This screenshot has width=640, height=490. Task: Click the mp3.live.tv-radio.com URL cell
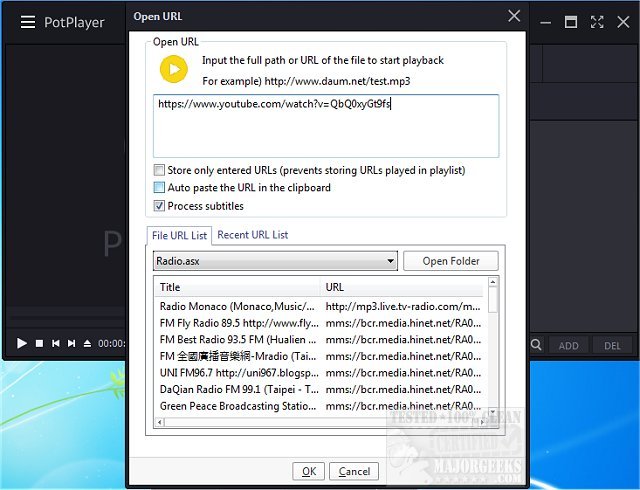(403, 306)
